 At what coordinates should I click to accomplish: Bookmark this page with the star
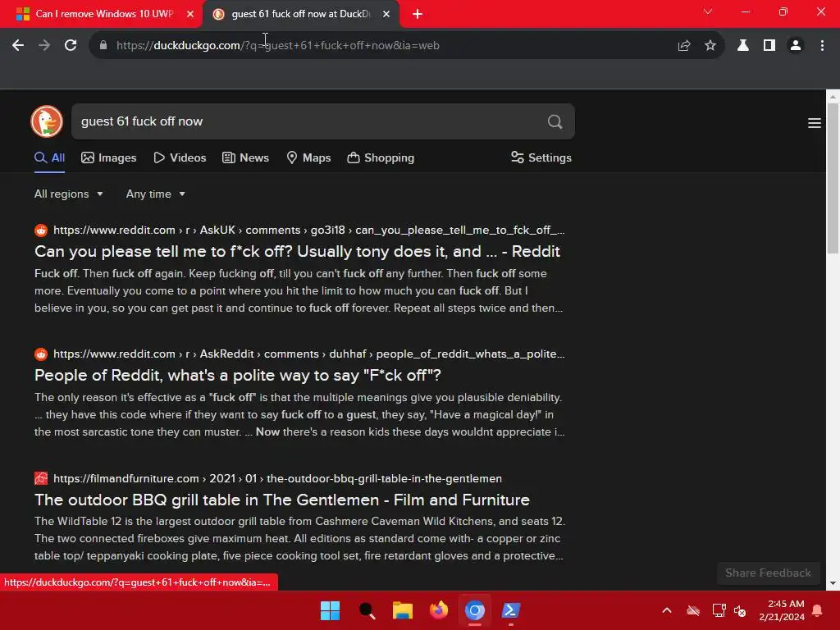(x=710, y=46)
